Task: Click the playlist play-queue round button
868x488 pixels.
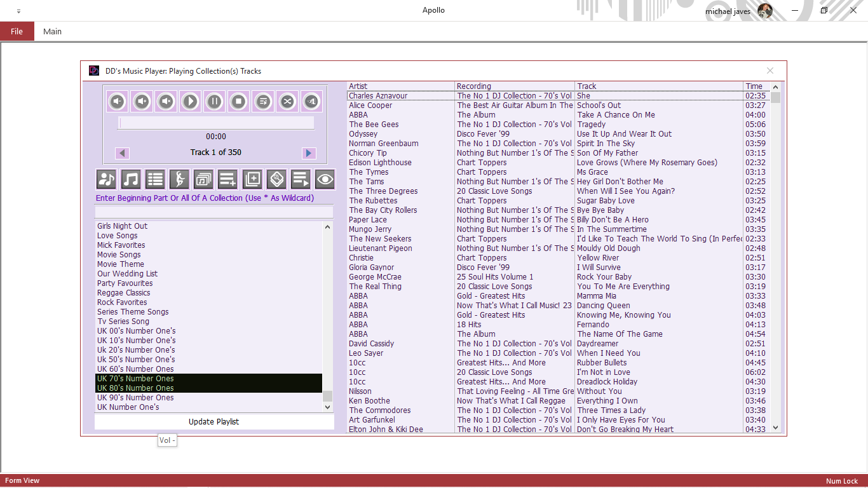Action: [262, 101]
